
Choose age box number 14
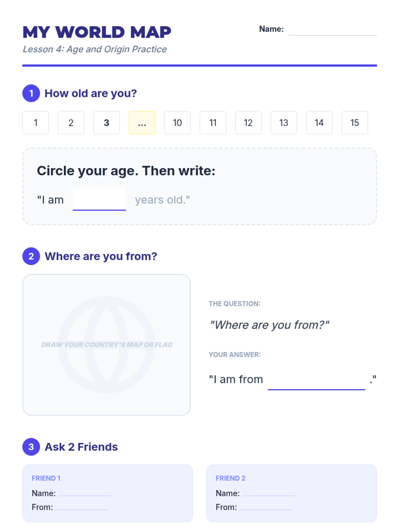(x=319, y=123)
